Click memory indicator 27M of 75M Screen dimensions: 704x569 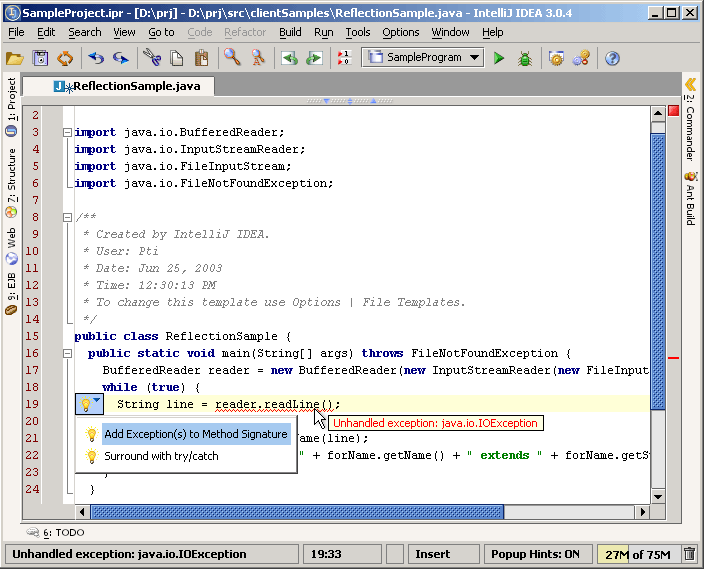coord(638,554)
